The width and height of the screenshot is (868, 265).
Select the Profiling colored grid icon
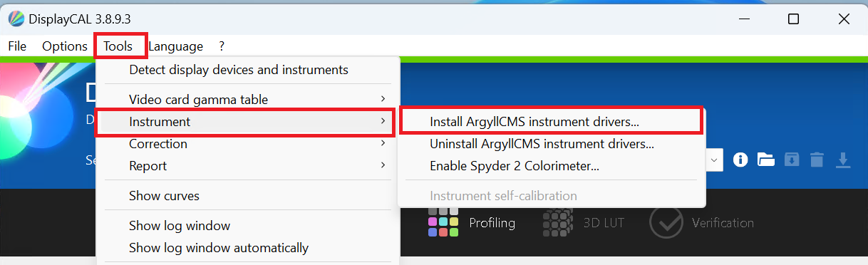click(443, 222)
